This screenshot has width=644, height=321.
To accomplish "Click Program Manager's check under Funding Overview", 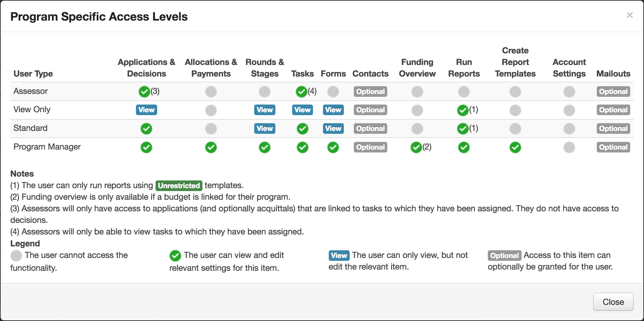I will (416, 148).
